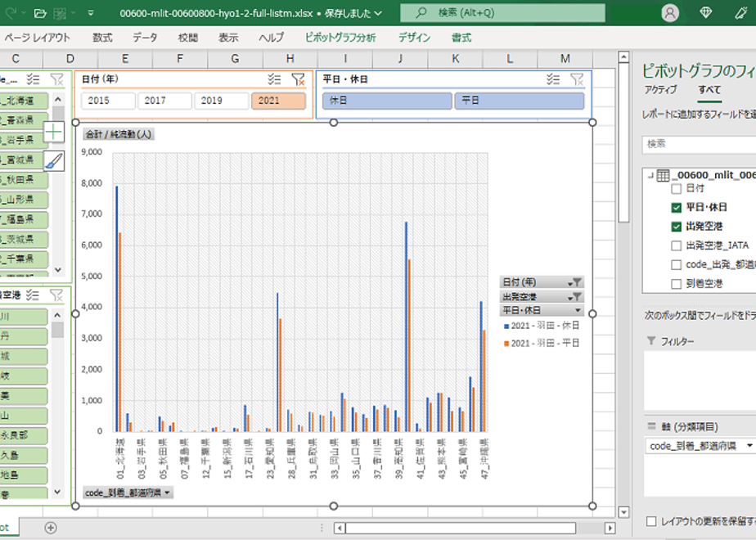Switch to the デザイン tab

pyautogui.click(x=414, y=38)
